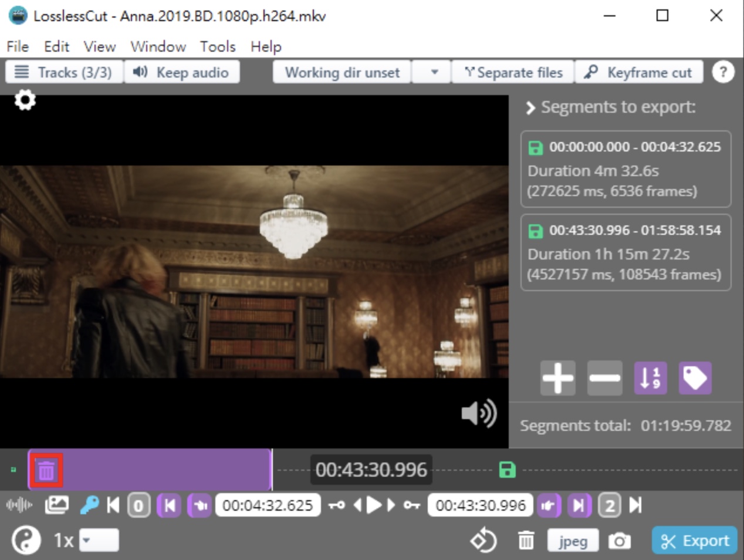Open the View menu
Image resolution: width=744 pixels, height=560 pixels.
(x=99, y=46)
